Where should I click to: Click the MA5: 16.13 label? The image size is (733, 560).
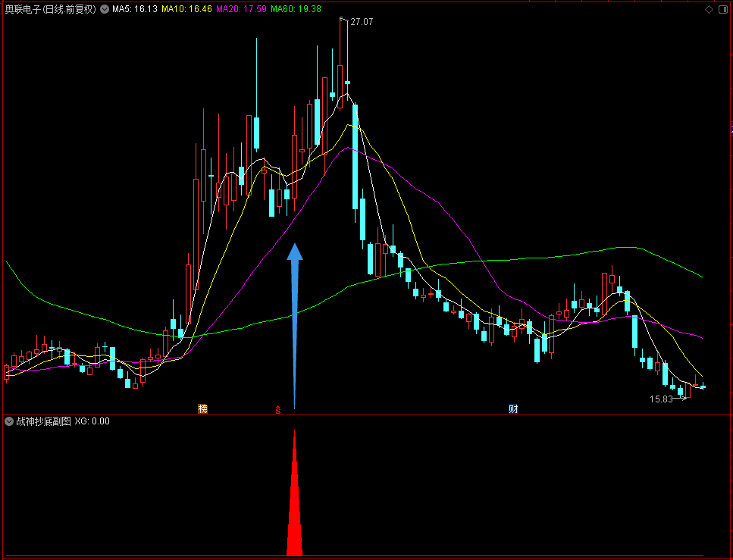tap(135, 9)
